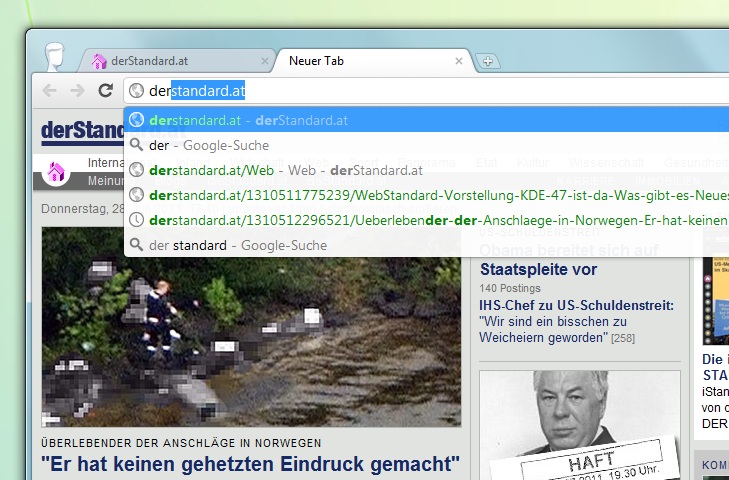Viewport: 729px width, 480px height.
Task: Pick the Ueberlebender-der-Anschlaege history suggestion
Action: click(x=426, y=220)
